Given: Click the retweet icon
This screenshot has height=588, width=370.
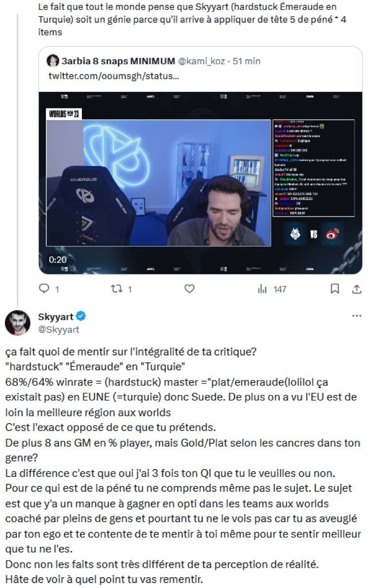Looking at the screenshot, I should click(116, 288).
